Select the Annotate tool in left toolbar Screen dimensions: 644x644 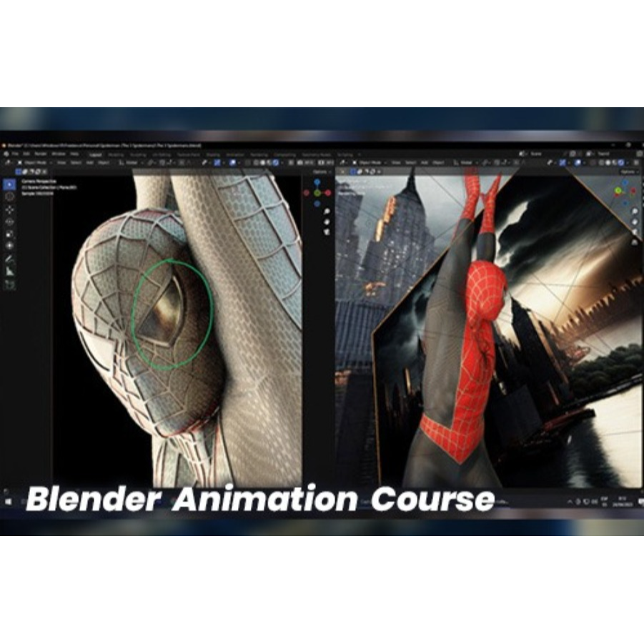pos(9,259)
